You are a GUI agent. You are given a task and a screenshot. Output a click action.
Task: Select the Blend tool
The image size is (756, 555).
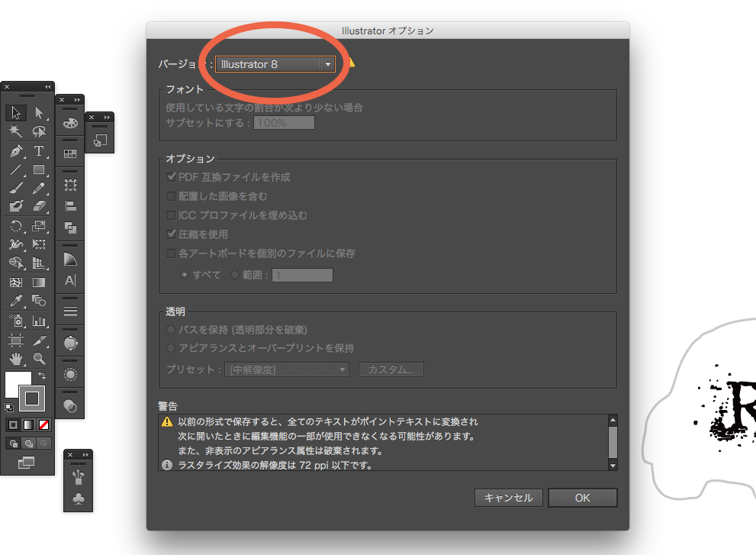click(39, 301)
